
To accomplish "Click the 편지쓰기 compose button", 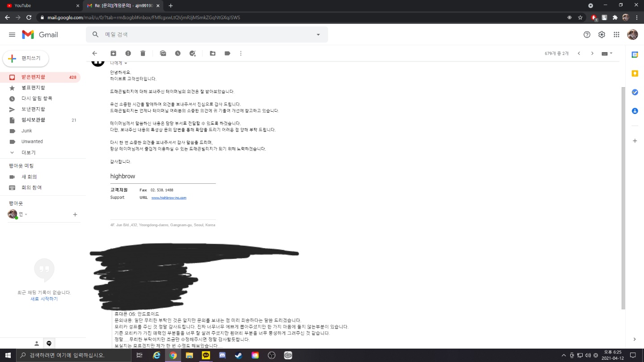I will coord(26,59).
